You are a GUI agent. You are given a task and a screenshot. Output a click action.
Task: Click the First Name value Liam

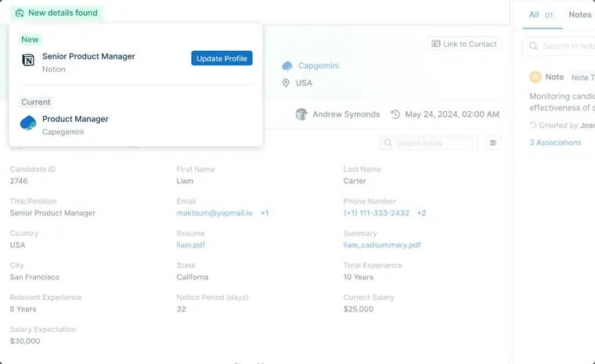click(185, 181)
